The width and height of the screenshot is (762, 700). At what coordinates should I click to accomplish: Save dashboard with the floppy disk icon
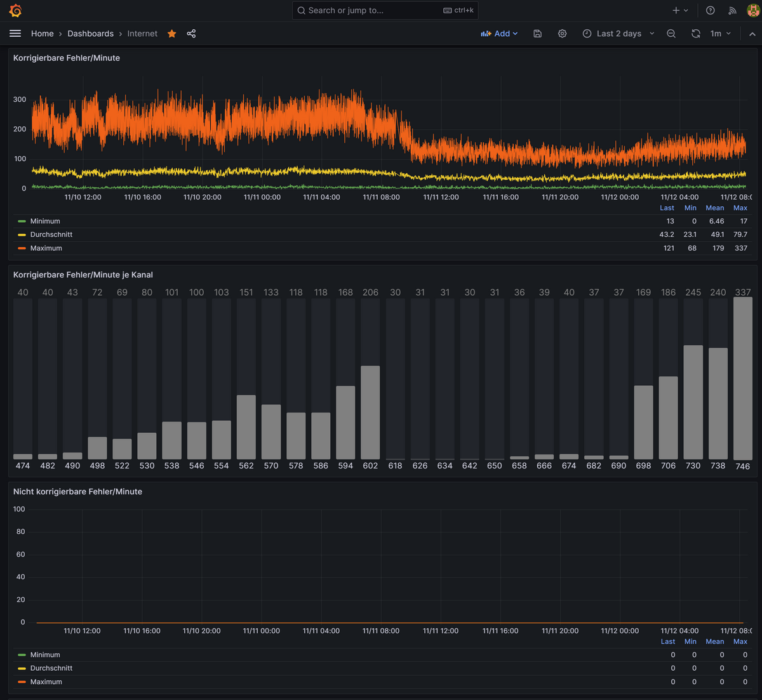coord(537,34)
